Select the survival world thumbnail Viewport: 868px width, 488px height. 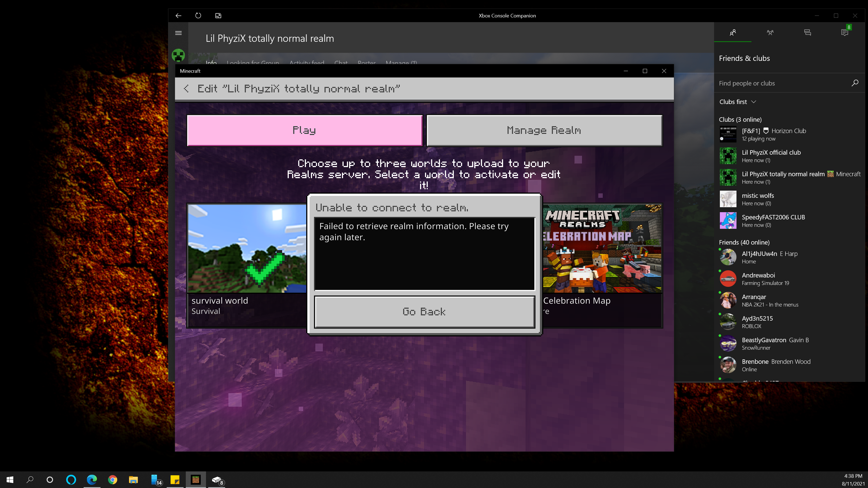(x=247, y=248)
